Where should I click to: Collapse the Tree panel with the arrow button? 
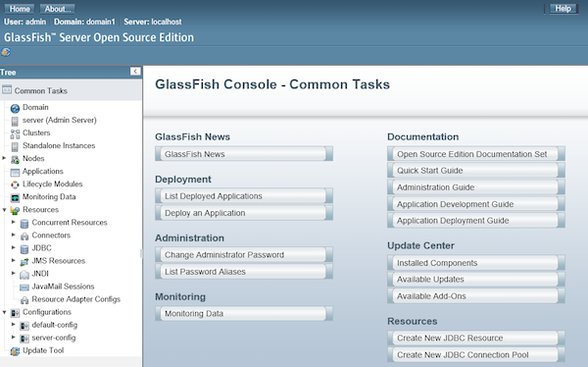135,72
